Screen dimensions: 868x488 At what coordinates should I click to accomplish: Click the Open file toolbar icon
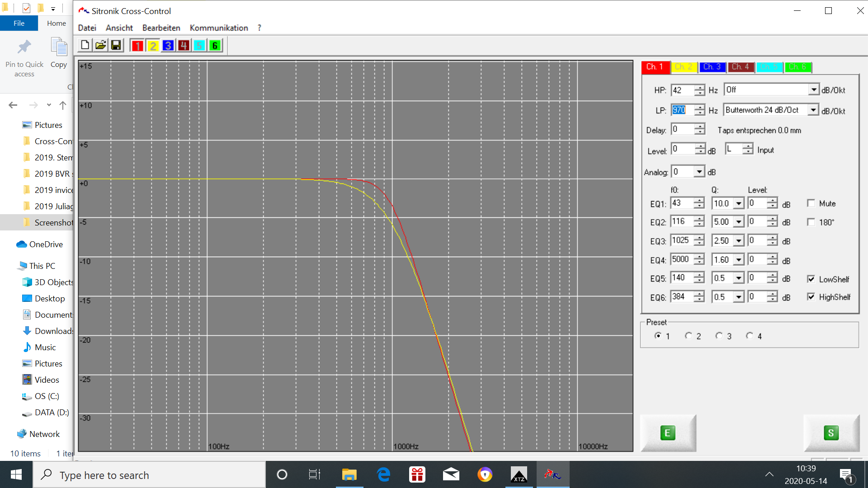[100, 45]
